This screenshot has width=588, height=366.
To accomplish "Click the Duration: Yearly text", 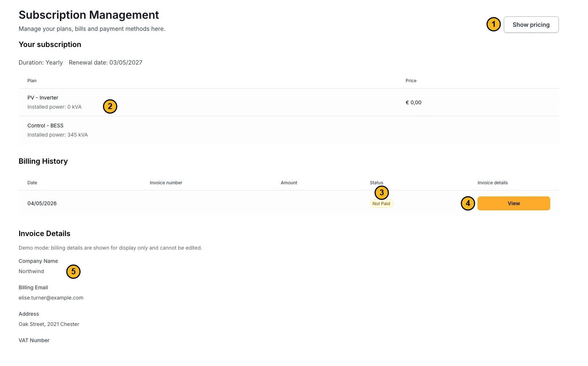I will (41, 62).
